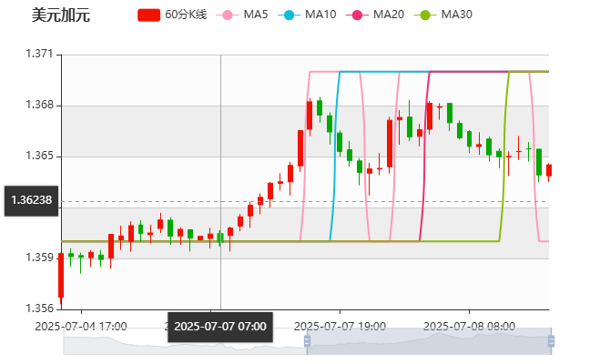This screenshot has width=610, height=364.
Task: Click the 1.36238 price tooltip label
Action: [32, 201]
